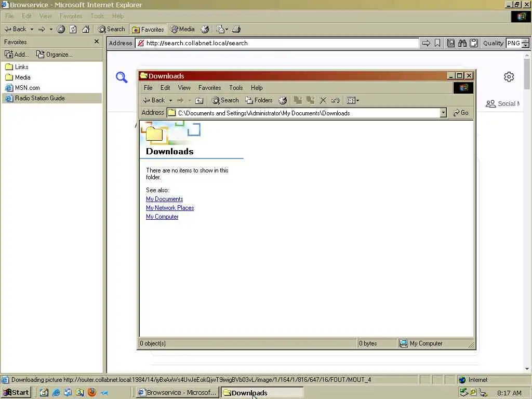Open Back history dropdown in Internet Explorer
This screenshot has width=532, height=399.
tap(32, 29)
